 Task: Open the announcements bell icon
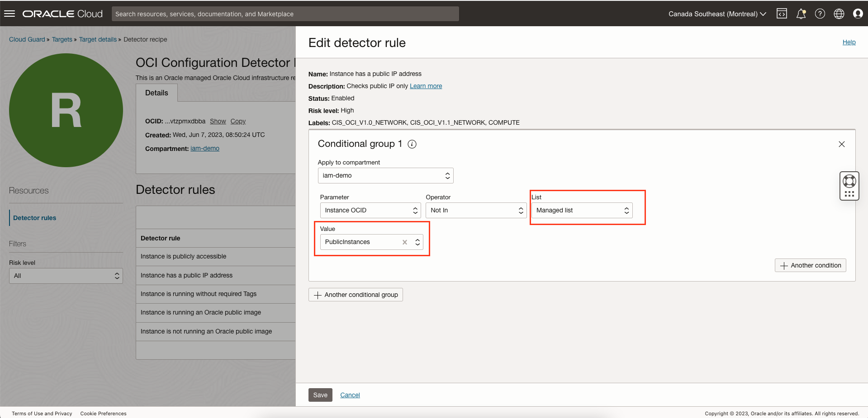[x=801, y=14]
